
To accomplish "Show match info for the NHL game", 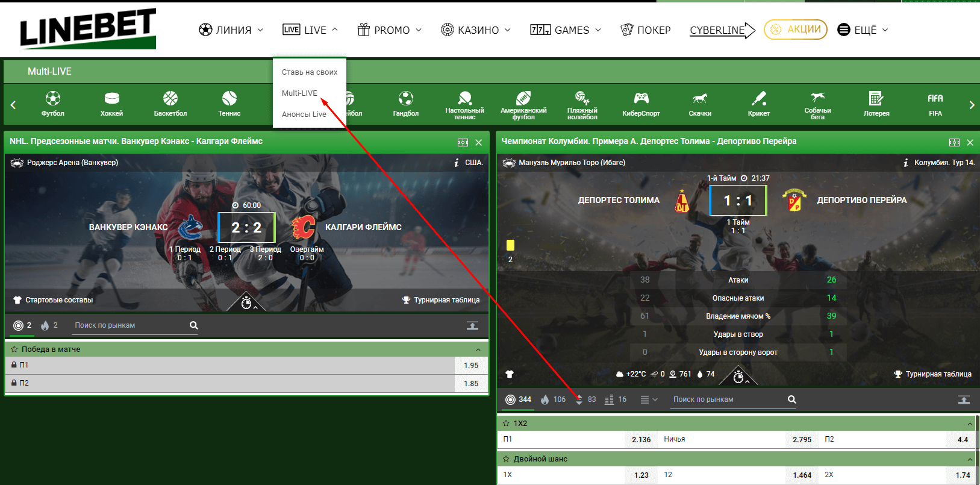I will tap(457, 163).
